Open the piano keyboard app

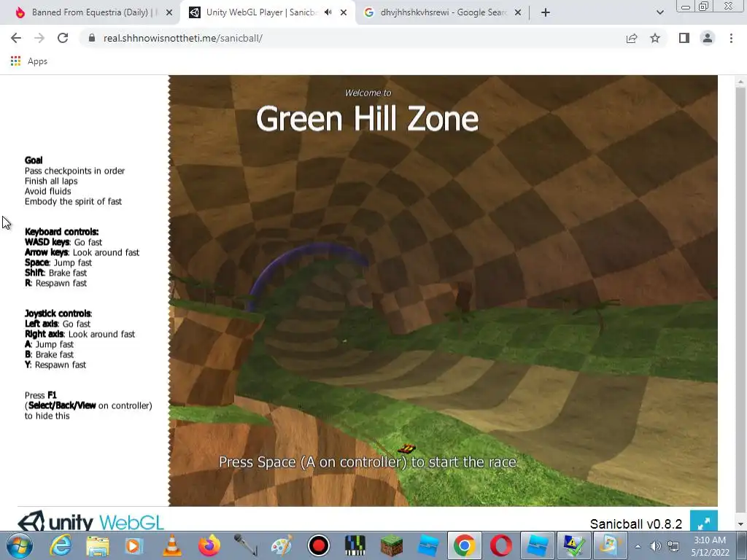355,545
